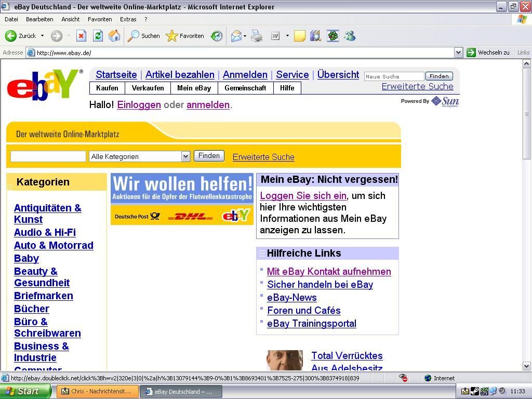Screen dimensions: 532x399
Task: Click the page icon in the address bar
Action: pos(31,52)
